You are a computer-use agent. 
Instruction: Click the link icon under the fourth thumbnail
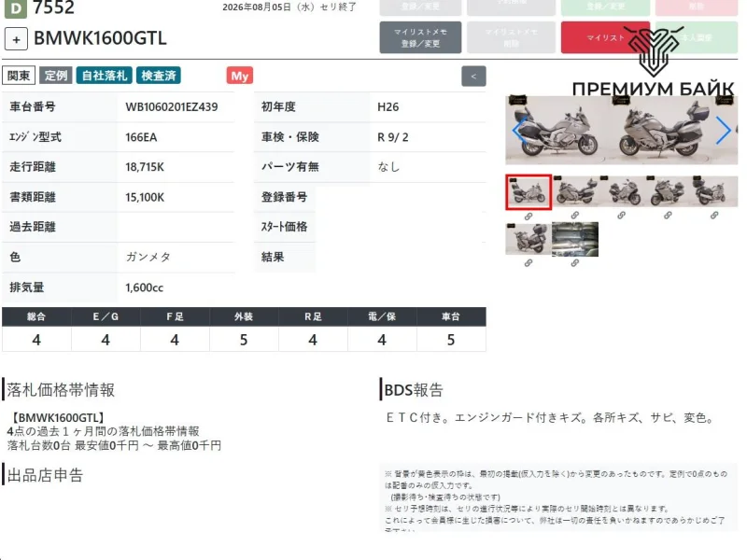pos(668,216)
